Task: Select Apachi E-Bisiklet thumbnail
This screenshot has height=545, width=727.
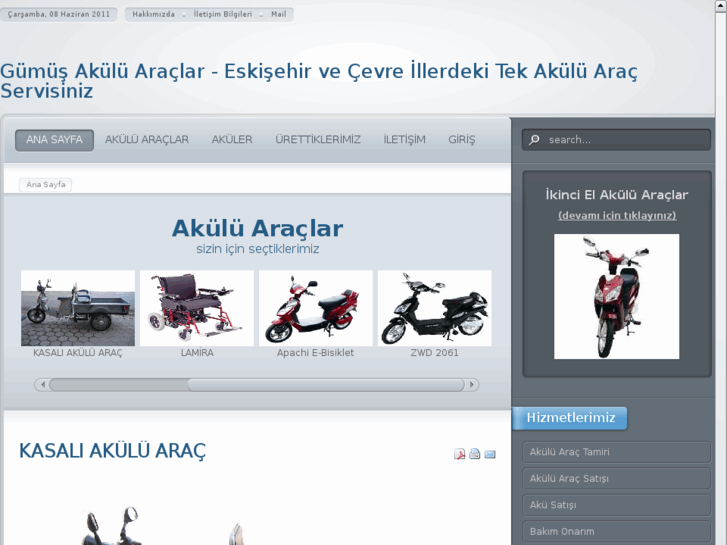Action: click(316, 308)
